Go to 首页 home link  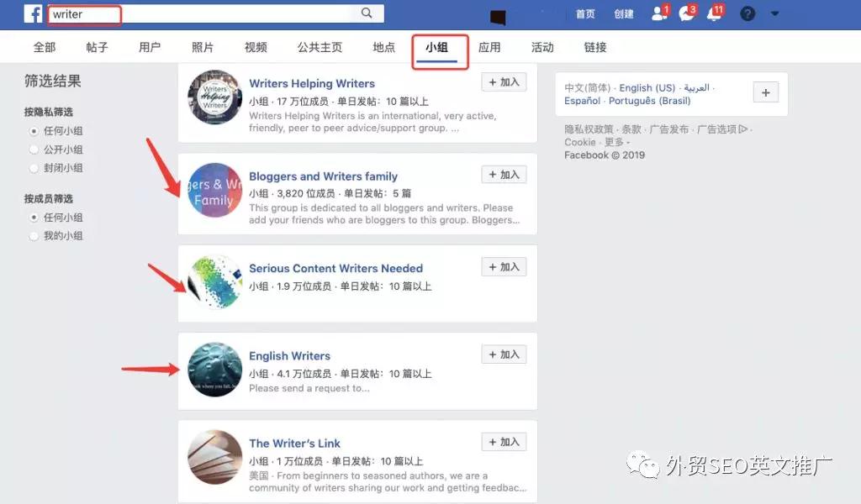(x=585, y=13)
